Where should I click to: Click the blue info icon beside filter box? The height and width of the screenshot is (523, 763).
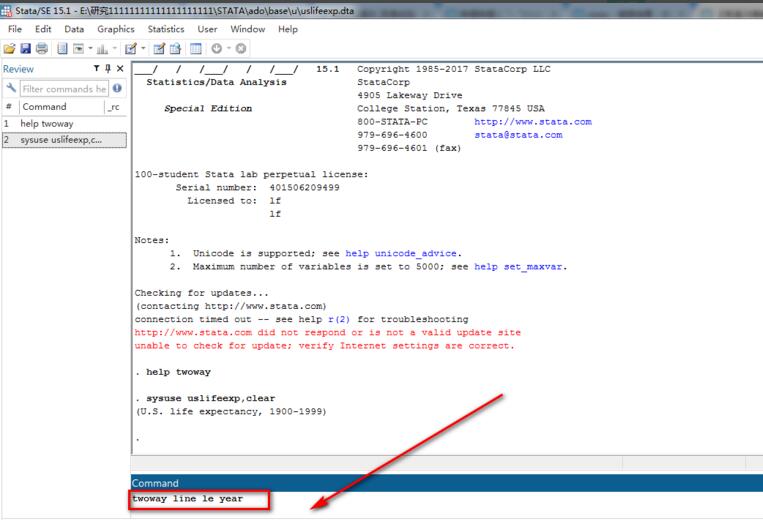[x=117, y=88]
